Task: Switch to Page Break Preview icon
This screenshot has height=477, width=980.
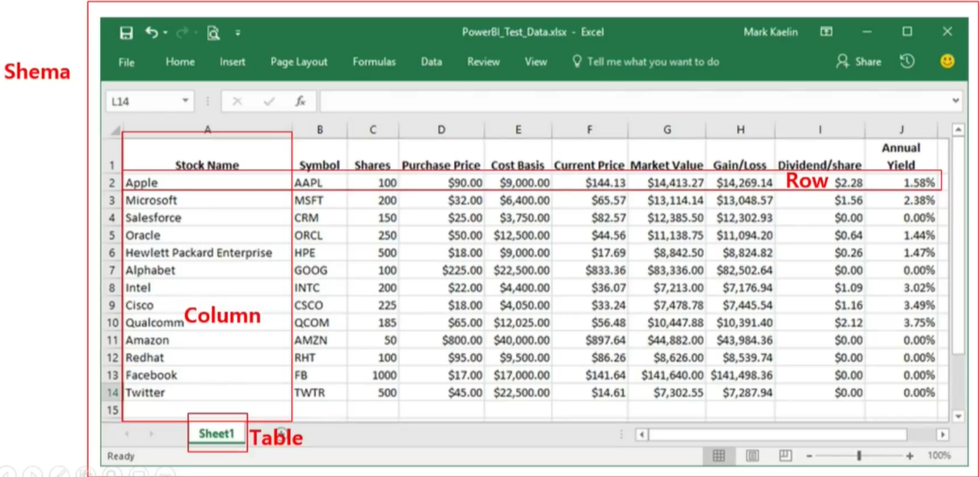Action: 785,456
